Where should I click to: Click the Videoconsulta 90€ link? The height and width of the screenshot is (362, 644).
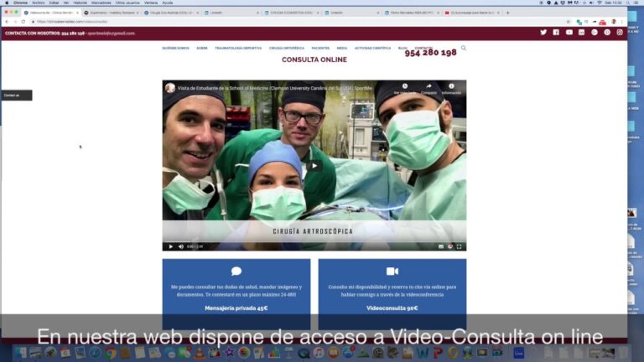392,308
